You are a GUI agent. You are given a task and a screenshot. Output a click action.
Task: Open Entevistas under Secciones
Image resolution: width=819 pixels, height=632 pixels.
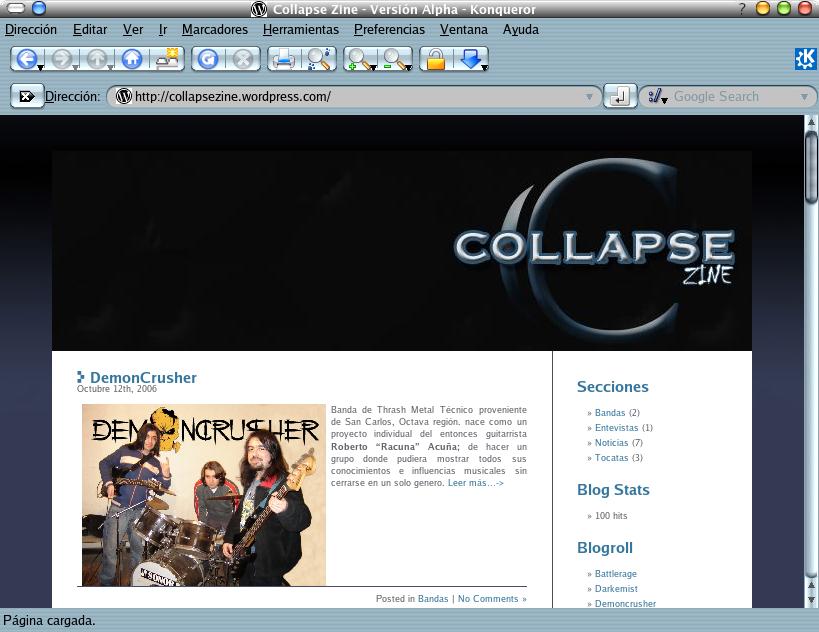coord(616,428)
